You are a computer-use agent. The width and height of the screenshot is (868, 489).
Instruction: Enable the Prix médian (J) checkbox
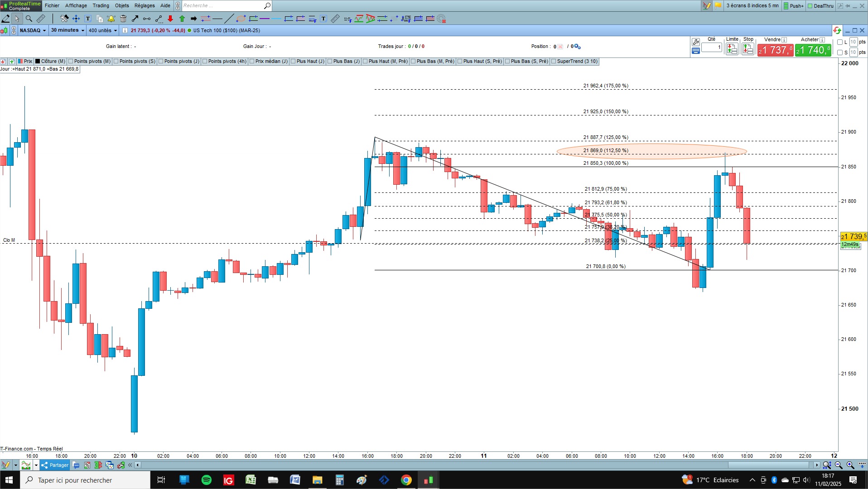pos(252,62)
